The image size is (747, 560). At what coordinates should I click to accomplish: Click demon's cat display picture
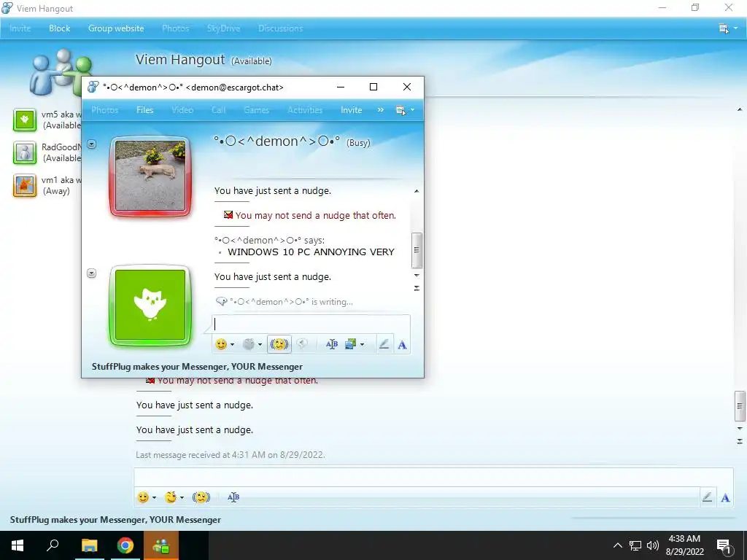[x=150, y=176]
